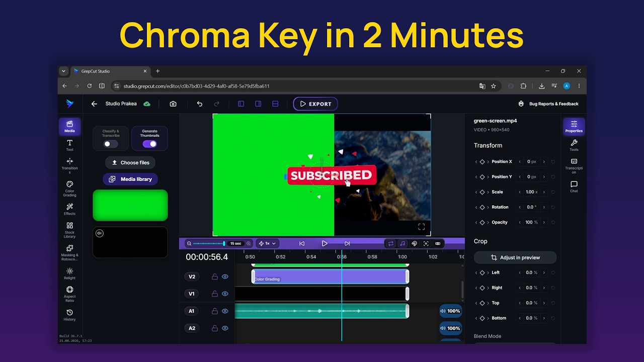
Task: Play the timeline preview
Action: (325, 243)
